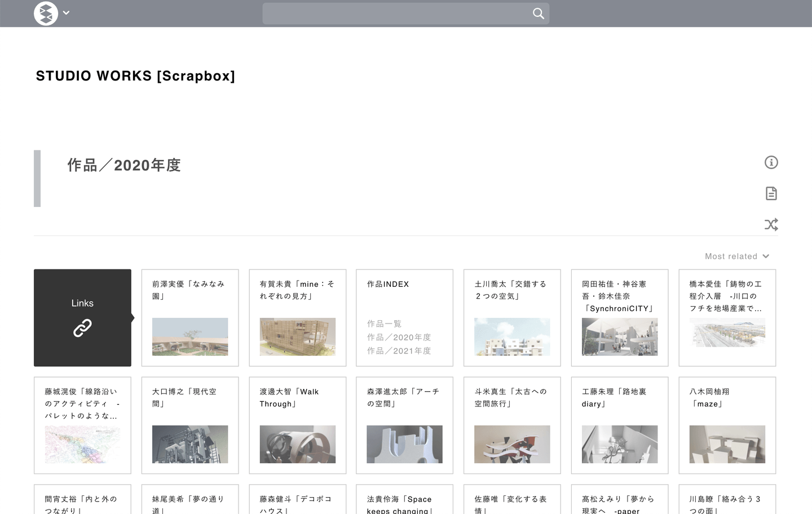This screenshot has width=812, height=514.
Task: Click the 鋳物の工程介入層 aerial thumbnail
Action: [x=727, y=333]
